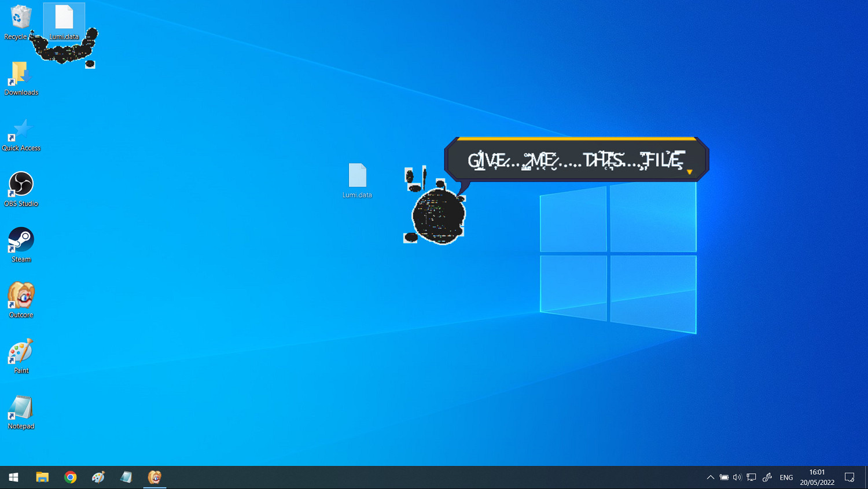Switch to the running Outcore taskbar app
This screenshot has height=489, width=868.
(x=155, y=477)
